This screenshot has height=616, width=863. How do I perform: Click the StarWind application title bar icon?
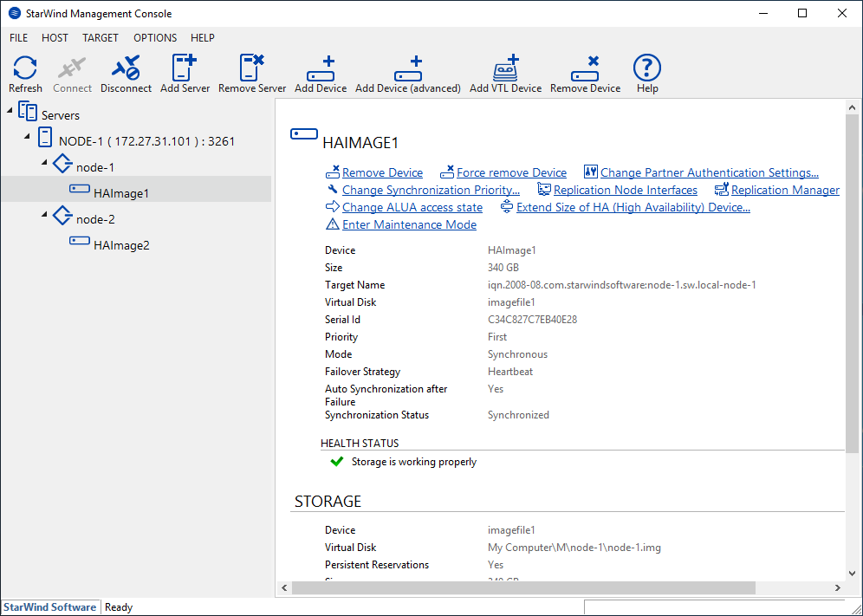(15, 13)
